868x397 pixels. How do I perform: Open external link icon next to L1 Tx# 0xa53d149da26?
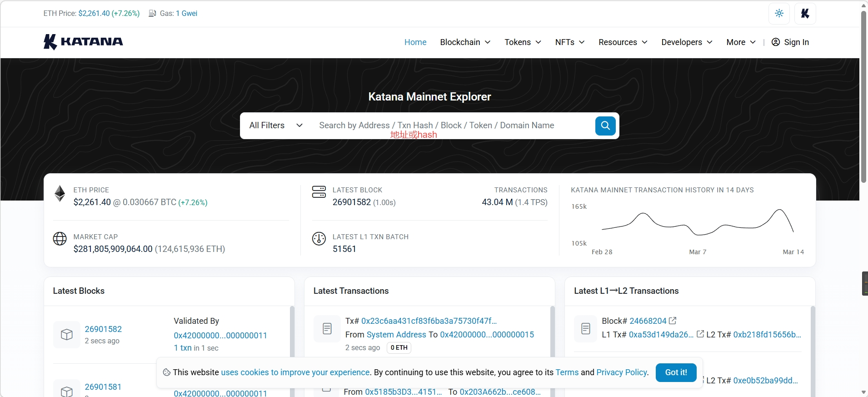click(700, 334)
